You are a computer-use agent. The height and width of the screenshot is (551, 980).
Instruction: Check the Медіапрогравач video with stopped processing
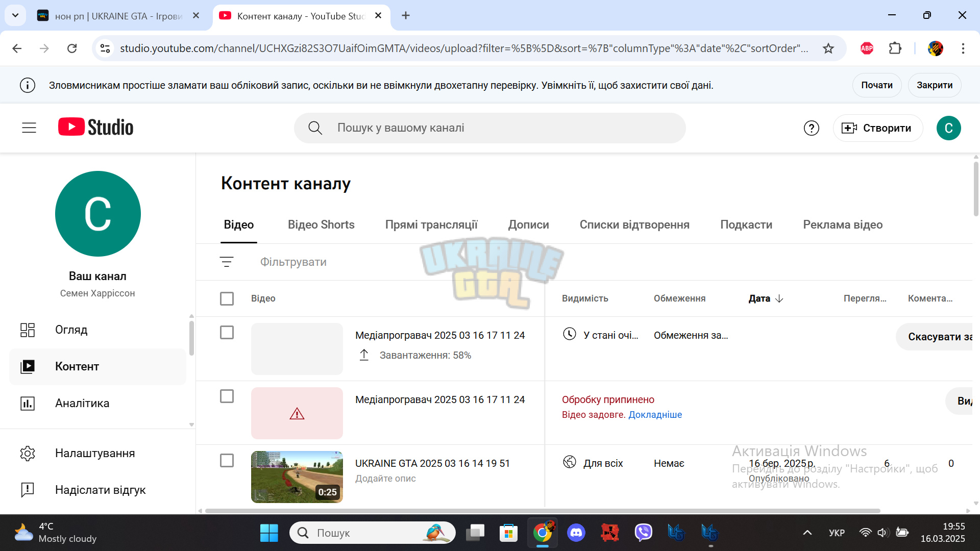pyautogui.click(x=227, y=396)
